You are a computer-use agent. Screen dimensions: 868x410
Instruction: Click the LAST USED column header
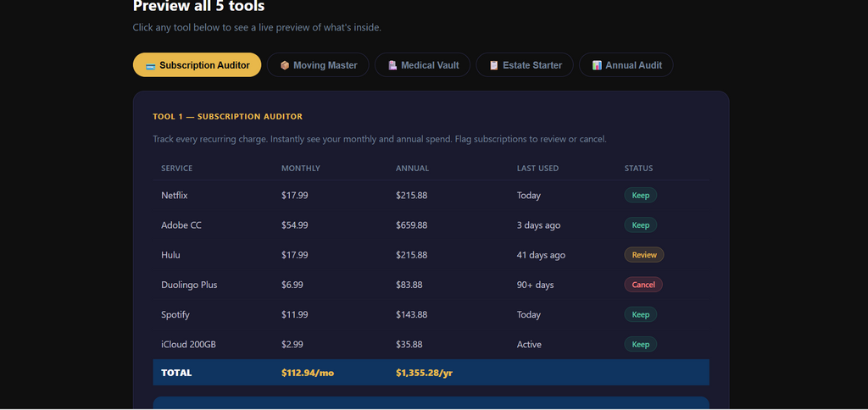pyautogui.click(x=537, y=169)
